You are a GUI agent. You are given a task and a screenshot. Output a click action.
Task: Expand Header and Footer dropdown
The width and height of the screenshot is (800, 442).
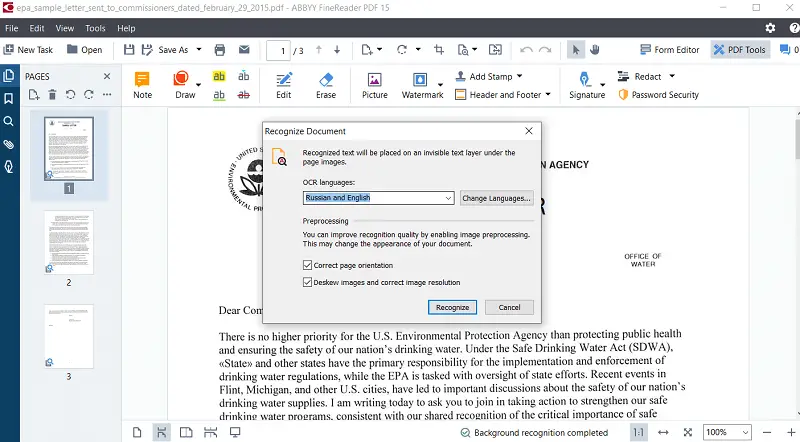tap(548, 94)
